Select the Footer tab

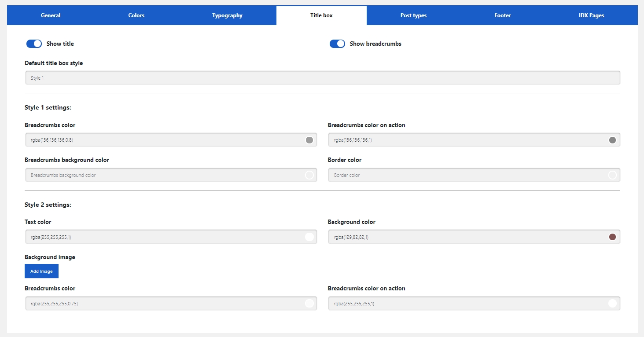502,15
